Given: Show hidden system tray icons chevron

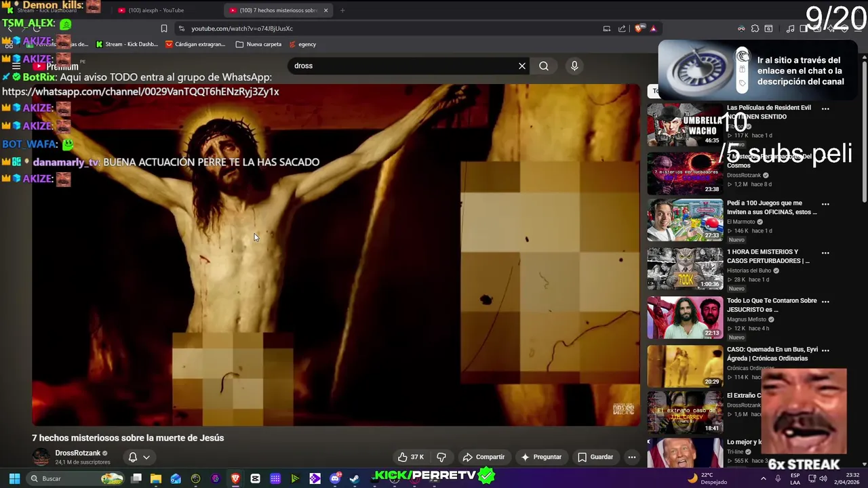Looking at the screenshot, I should [x=764, y=479].
